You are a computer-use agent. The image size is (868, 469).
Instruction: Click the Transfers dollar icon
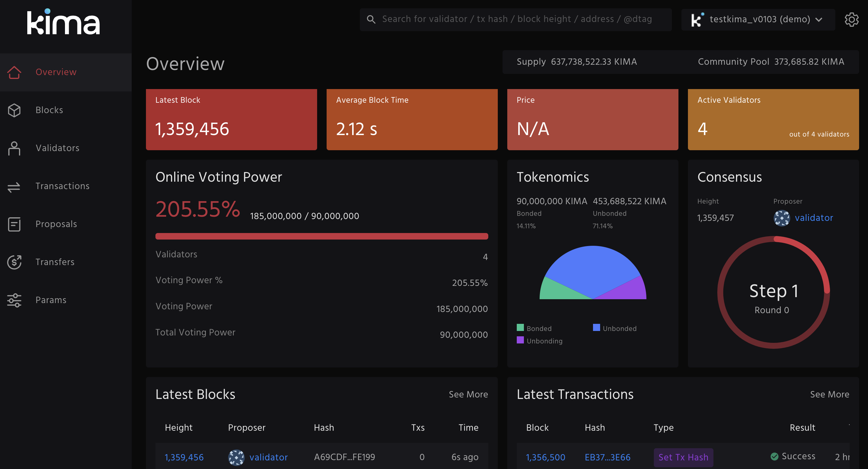pos(14,262)
